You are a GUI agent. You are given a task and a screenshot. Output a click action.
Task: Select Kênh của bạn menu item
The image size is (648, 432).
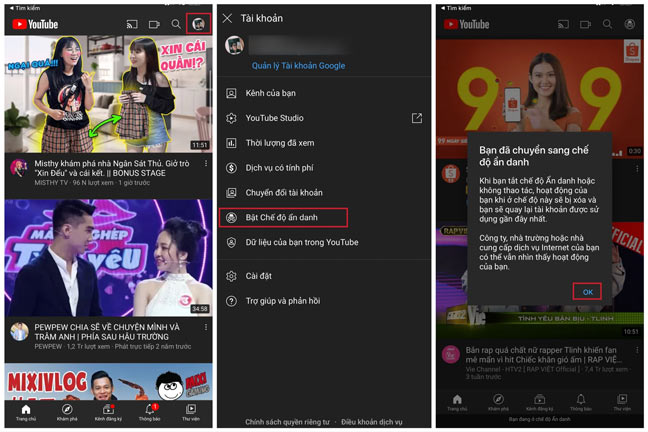click(x=274, y=93)
